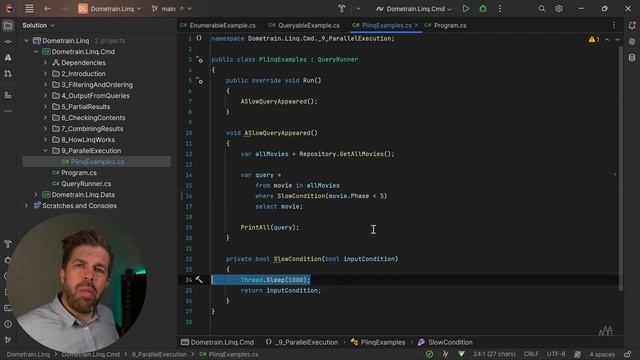640x360 pixels.
Task: Open the Commit tool window
Action: [8, 42]
